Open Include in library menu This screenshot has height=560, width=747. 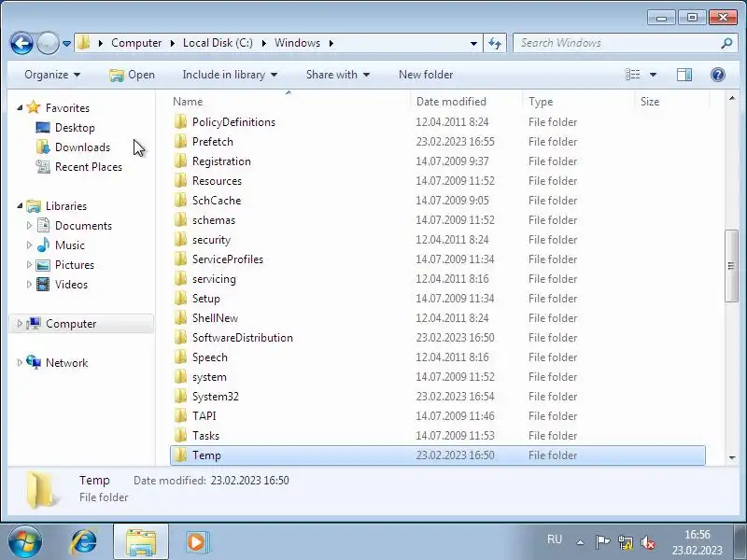coord(230,75)
